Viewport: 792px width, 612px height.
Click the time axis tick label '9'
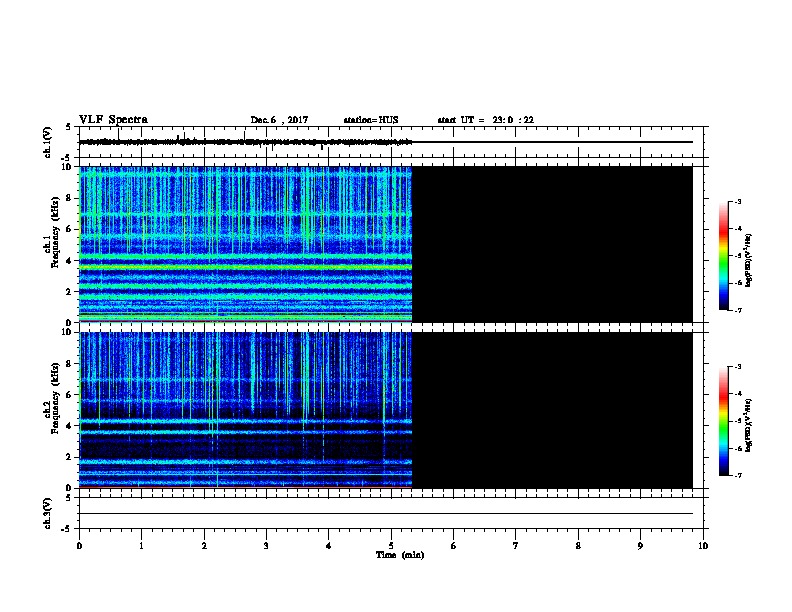[640, 546]
